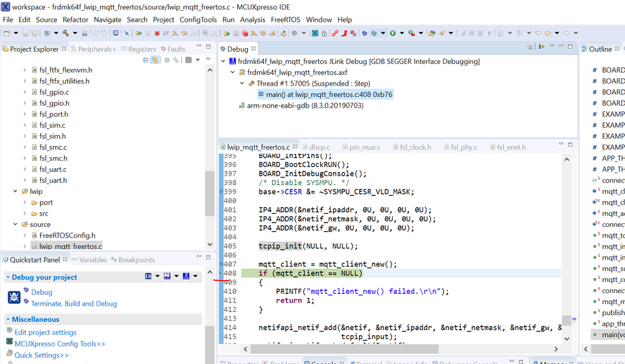Open the FreeRTOS menu
This screenshot has height=364, width=625.
(x=286, y=19)
